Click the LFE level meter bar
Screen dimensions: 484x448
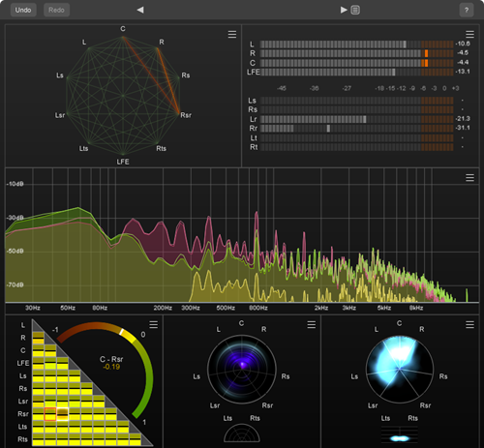pyautogui.click(x=357, y=72)
